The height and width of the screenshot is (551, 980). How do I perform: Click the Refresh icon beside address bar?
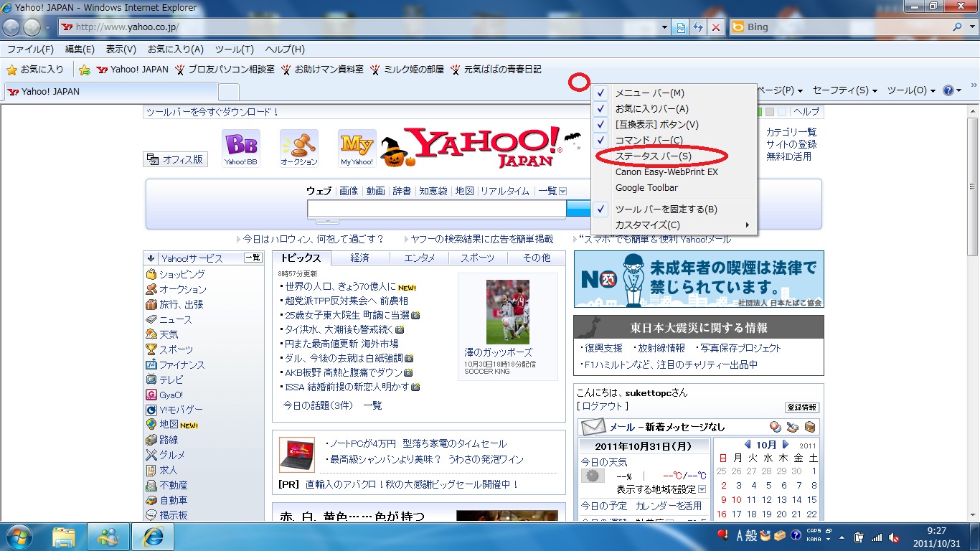pos(699,27)
